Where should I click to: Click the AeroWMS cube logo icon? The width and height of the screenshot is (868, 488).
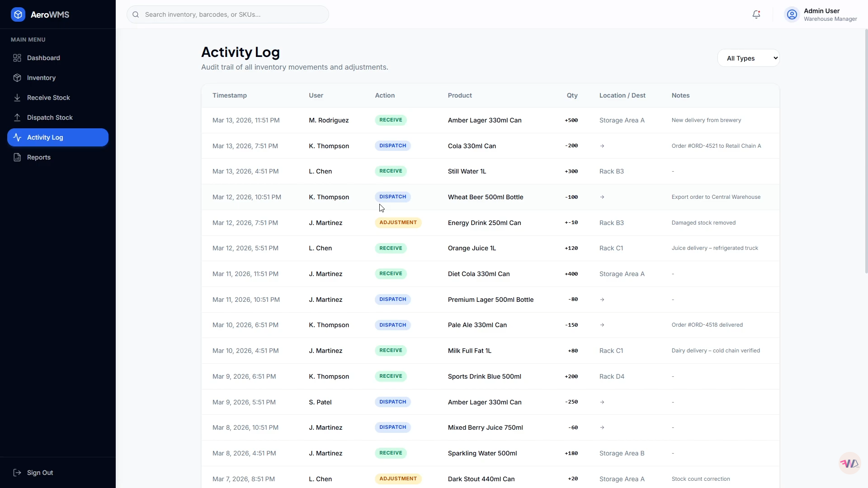18,14
